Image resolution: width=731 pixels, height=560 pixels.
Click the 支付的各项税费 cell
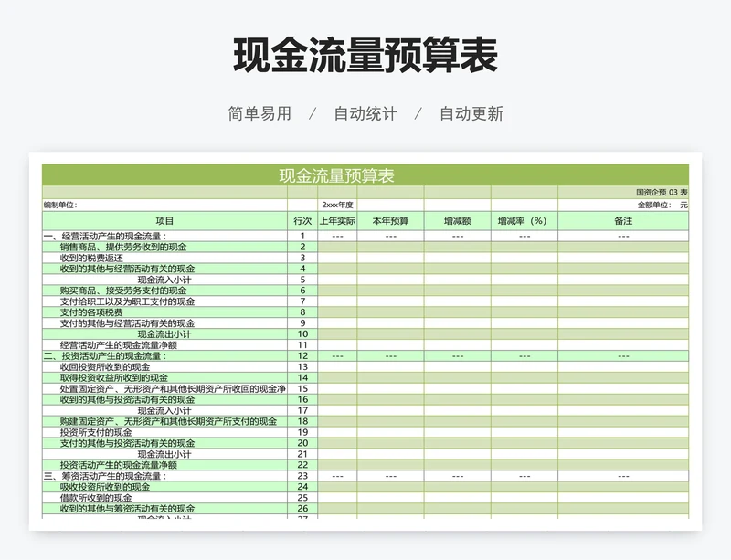click(x=164, y=312)
